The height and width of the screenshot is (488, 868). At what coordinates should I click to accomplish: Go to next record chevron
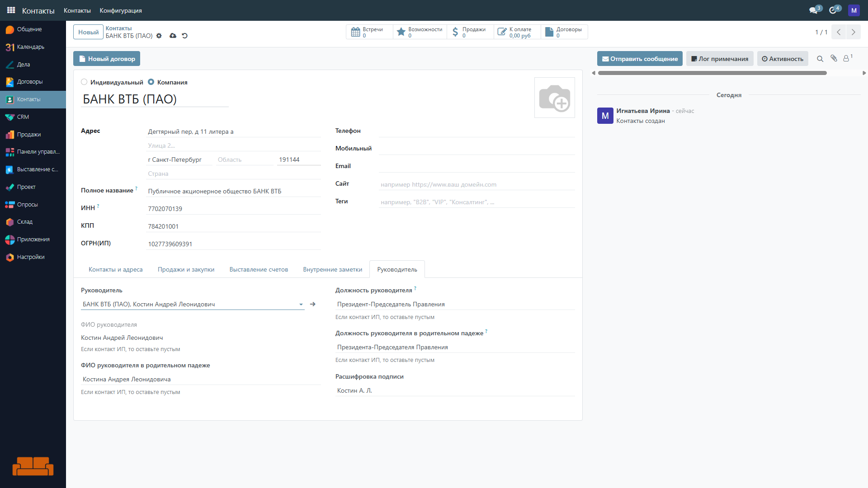click(853, 32)
